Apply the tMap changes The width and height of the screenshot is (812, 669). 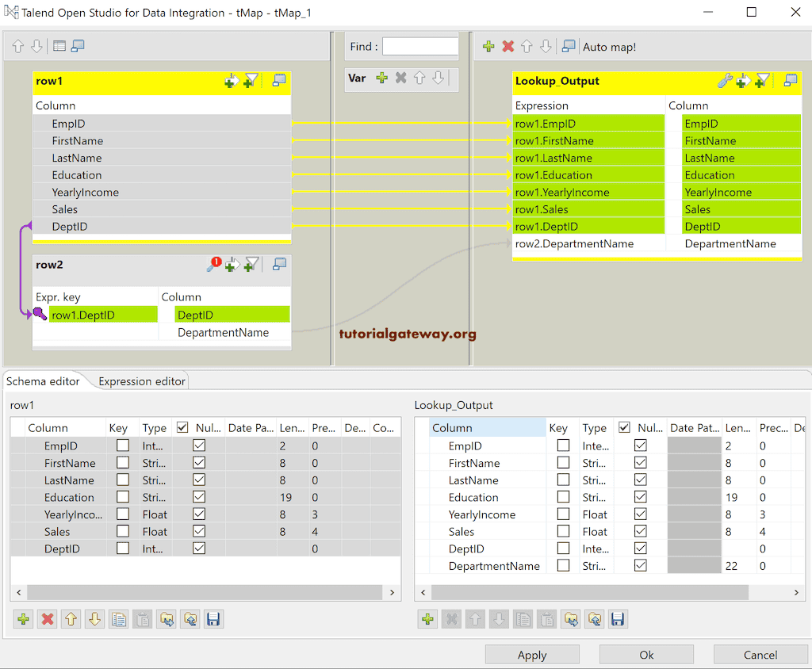coord(532,654)
